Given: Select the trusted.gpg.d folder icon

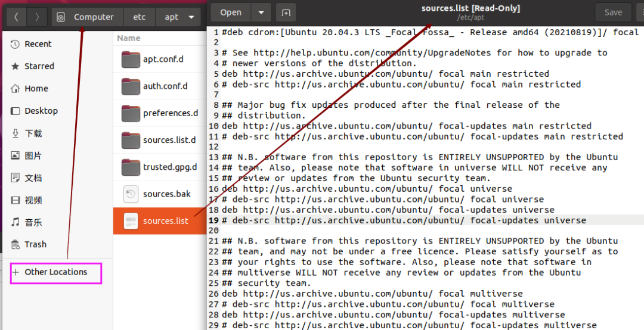Looking at the screenshot, I should pyautogui.click(x=131, y=167).
